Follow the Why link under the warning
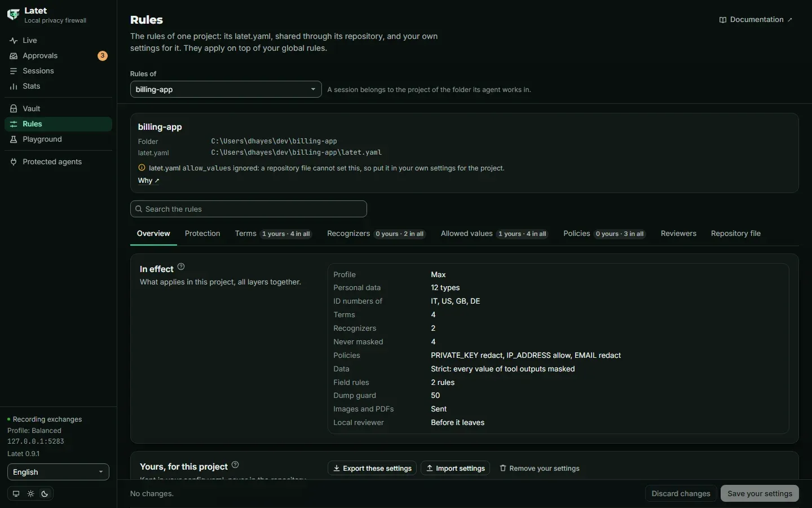Screen dimensions: 812x508 click(149, 181)
